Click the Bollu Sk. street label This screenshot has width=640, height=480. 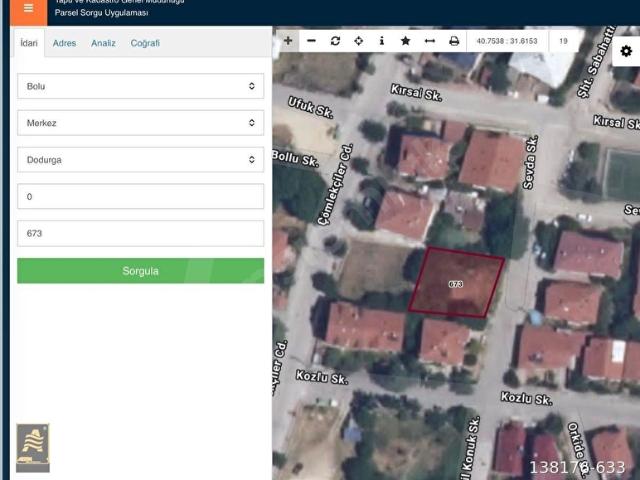tap(296, 158)
